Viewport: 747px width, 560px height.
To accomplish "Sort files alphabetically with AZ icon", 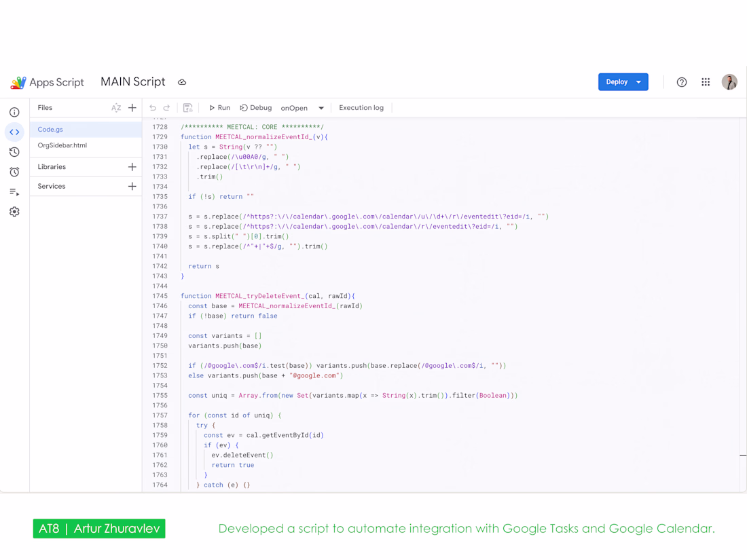I will [x=115, y=108].
